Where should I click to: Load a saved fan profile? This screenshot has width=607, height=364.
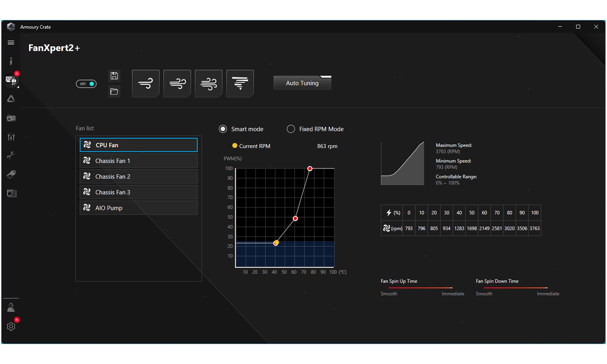[114, 92]
